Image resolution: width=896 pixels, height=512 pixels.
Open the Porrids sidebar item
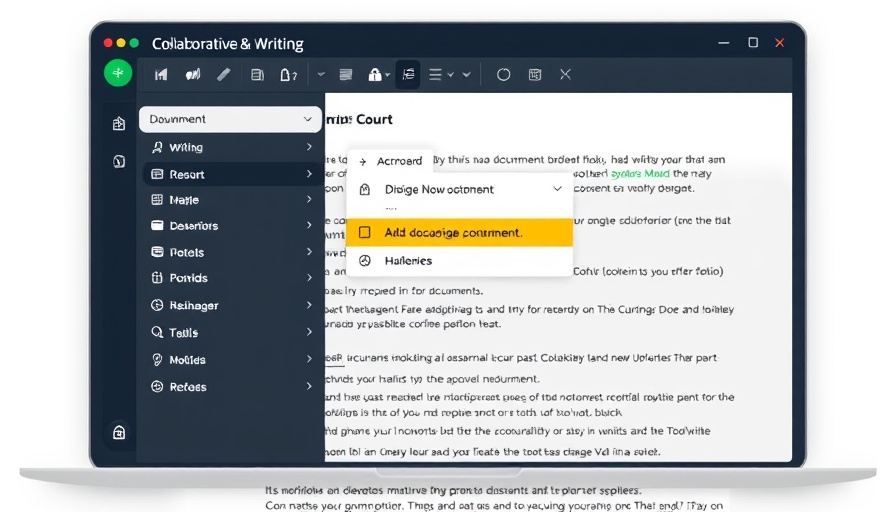(230, 278)
